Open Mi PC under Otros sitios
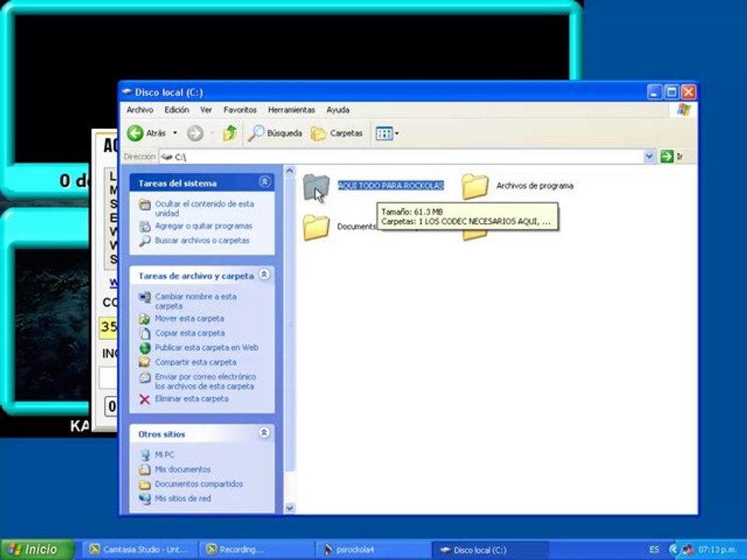 [x=164, y=455]
